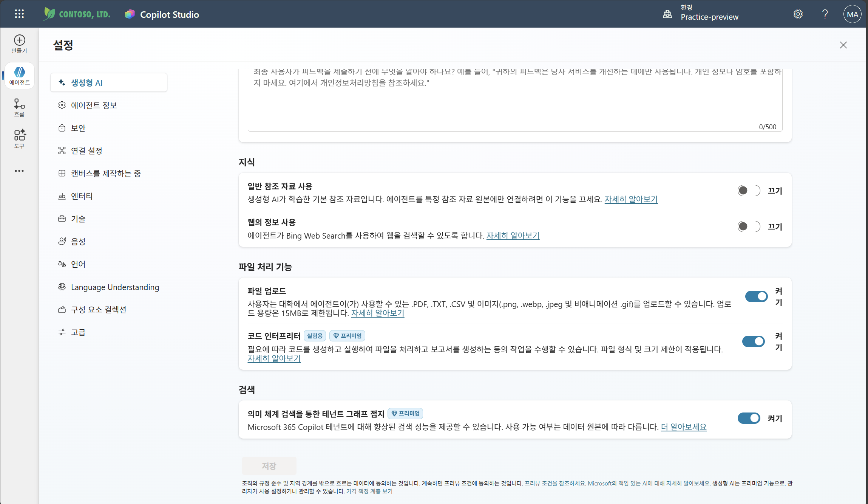Click the 저장 save button

[269, 466]
